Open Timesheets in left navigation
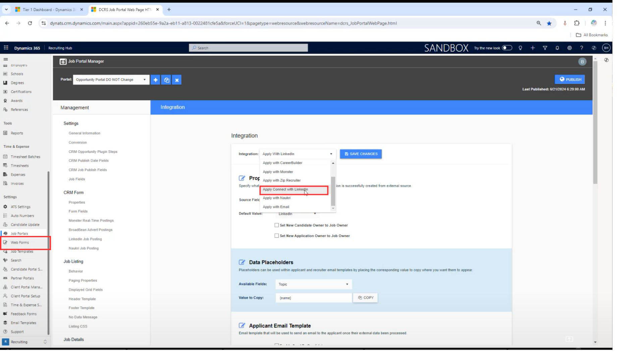Screen dimensions: 644x362 click(19, 166)
